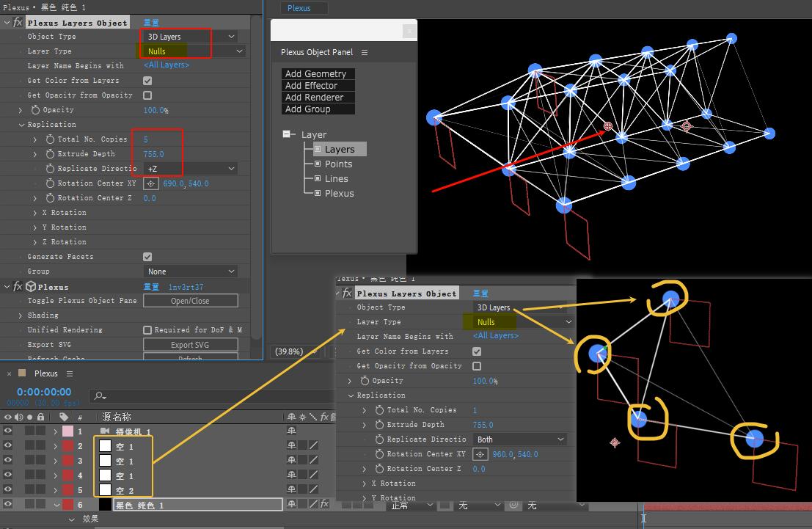Toggle Extrude Depth stopwatch in main panel
Screen dimensions: 812x529
(50, 154)
